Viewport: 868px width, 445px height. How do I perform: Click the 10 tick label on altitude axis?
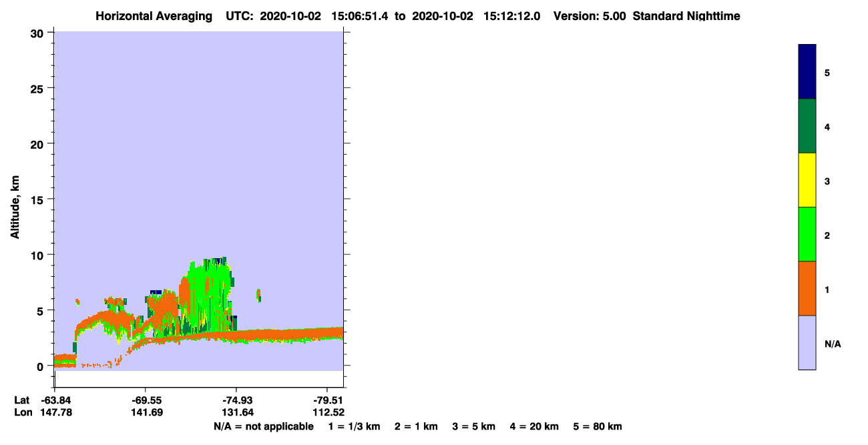(x=39, y=255)
